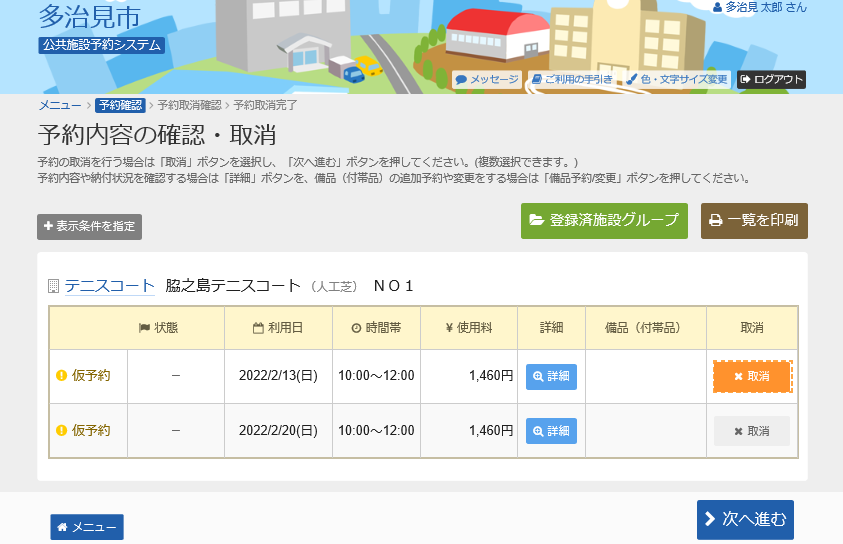Deselect 取消 for the 2022/2/13 reservation
The image size is (843, 544).
(x=752, y=376)
